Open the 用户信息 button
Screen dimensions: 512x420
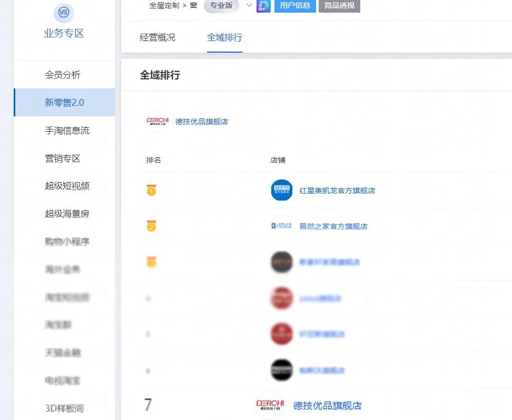[x=295, y=6]
